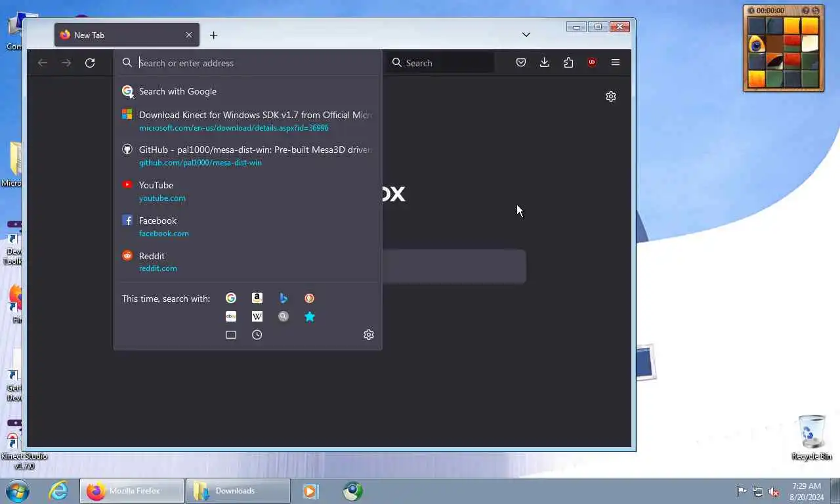The width and height of the screenshot is (840, 504).
Task: Open the Firefox hamburger application menu
Action: point(616,62)
